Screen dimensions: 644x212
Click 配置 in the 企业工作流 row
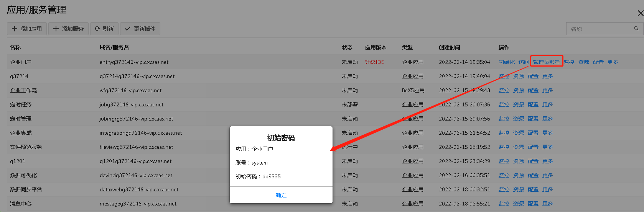(533, 90)
